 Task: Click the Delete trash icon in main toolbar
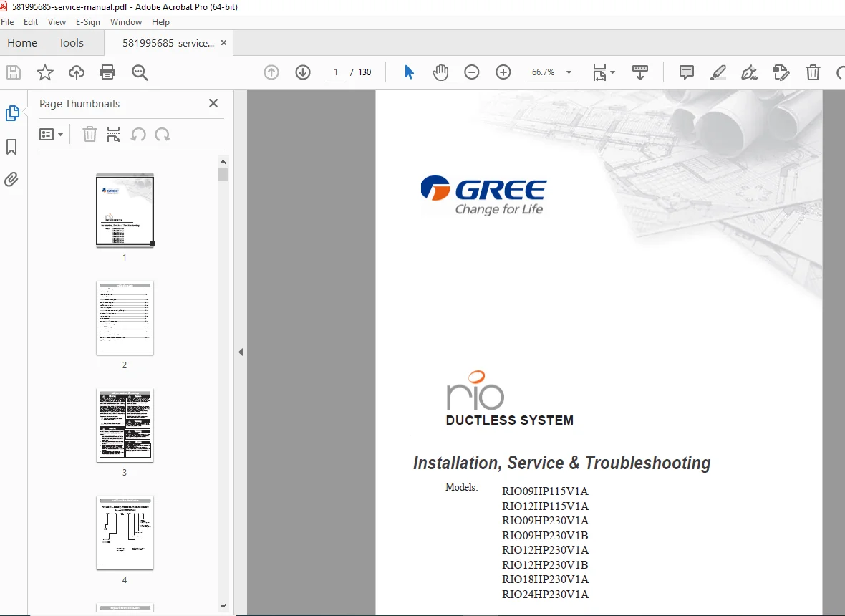813,72
